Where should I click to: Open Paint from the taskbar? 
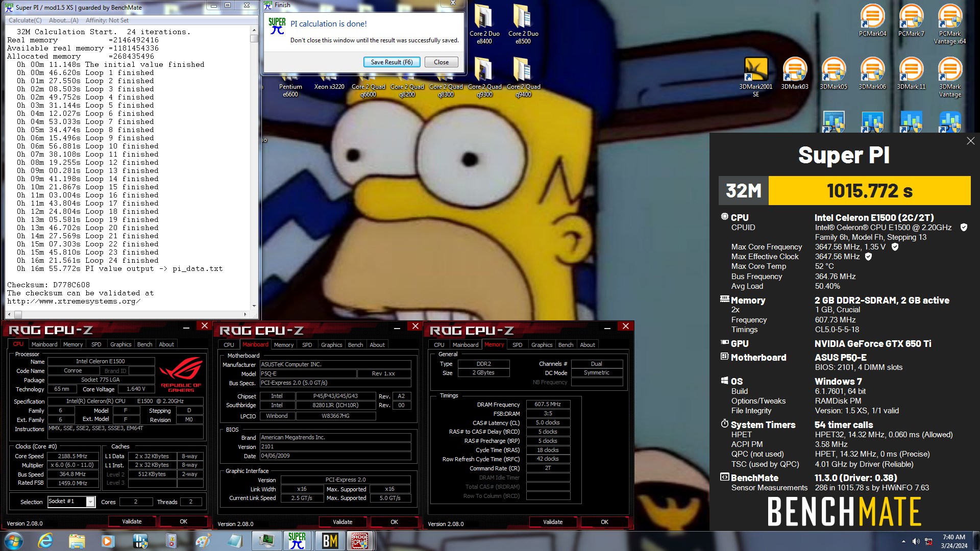(x=203, y=541)
